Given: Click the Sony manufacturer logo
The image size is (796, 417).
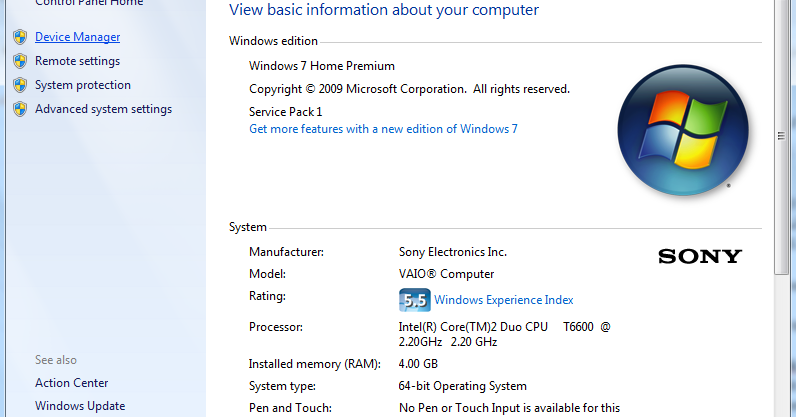Looking at the screenshot, I should tap(700, 256).
